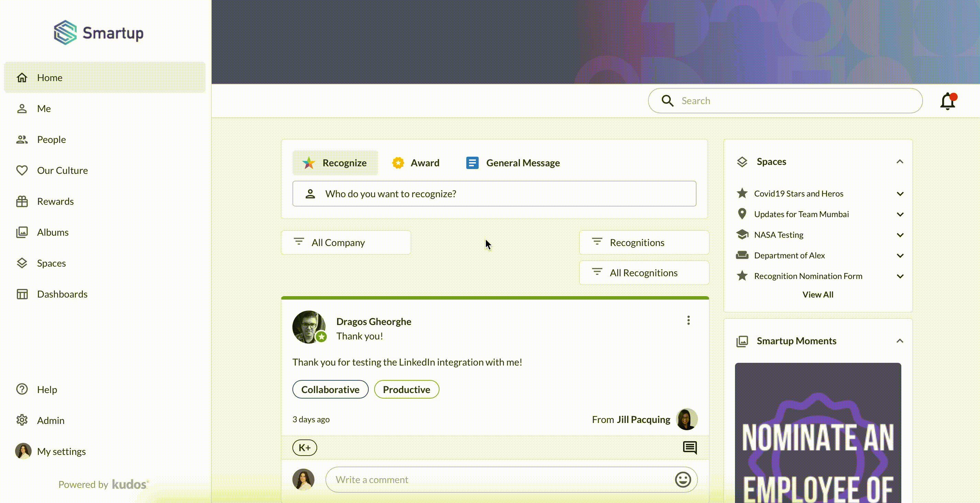Click the Spaces layers icon in sidebar
The width and height of the screenshot is (980, 503).
coord(22,263)
